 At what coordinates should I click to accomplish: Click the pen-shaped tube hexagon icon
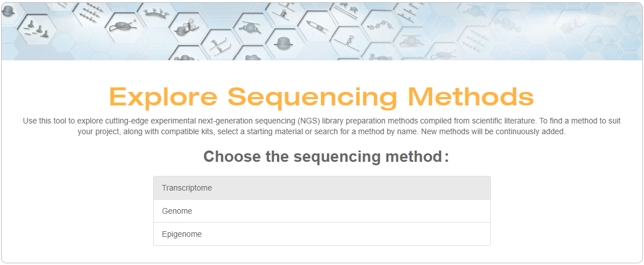click(315, 25)
